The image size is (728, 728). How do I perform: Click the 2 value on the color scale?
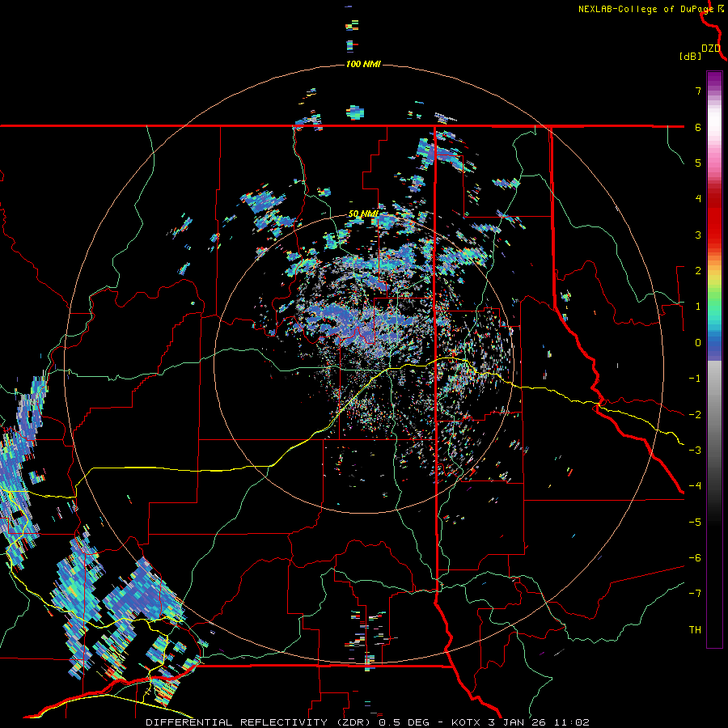click(x=698, y=271)
